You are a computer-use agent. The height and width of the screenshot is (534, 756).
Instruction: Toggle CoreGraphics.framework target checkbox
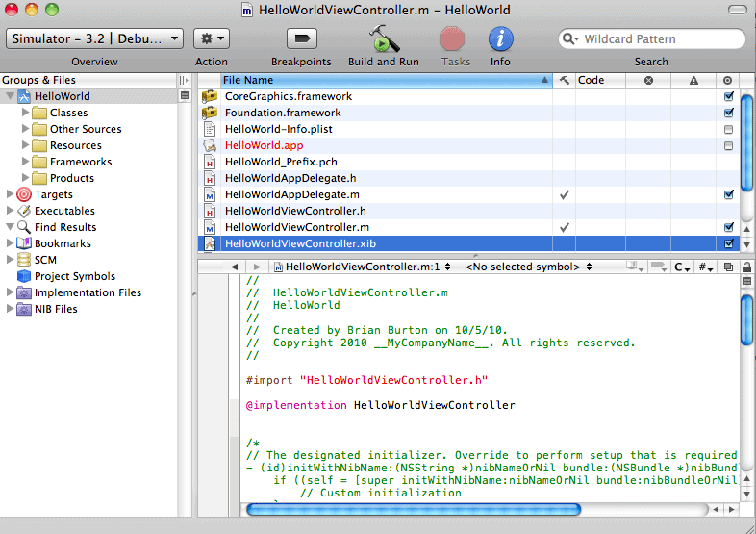(x=728, y=96)
